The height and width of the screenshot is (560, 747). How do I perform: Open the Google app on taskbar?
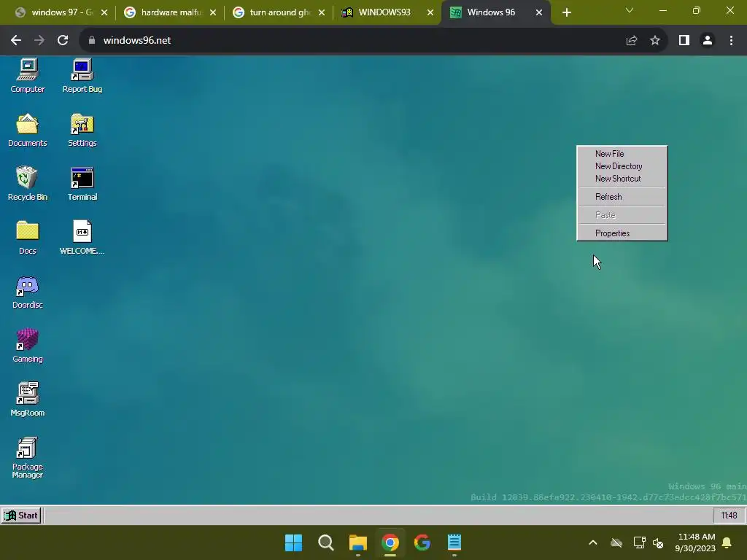pos(422,542)
